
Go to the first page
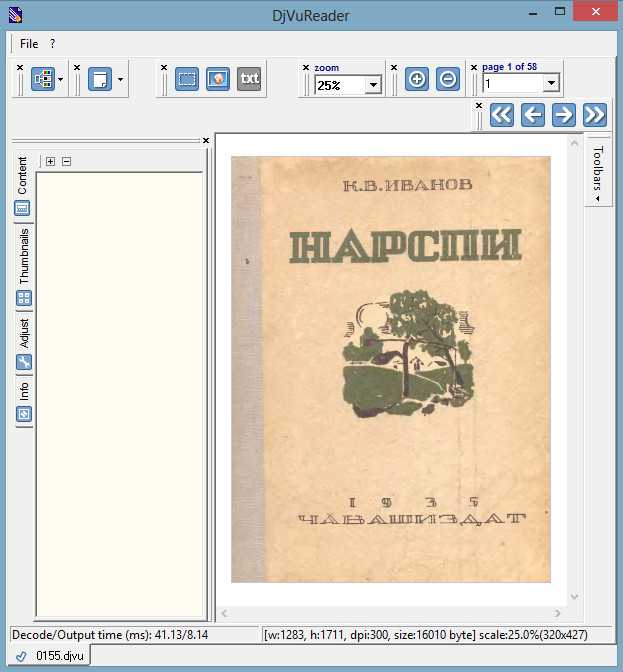[502, 115]
